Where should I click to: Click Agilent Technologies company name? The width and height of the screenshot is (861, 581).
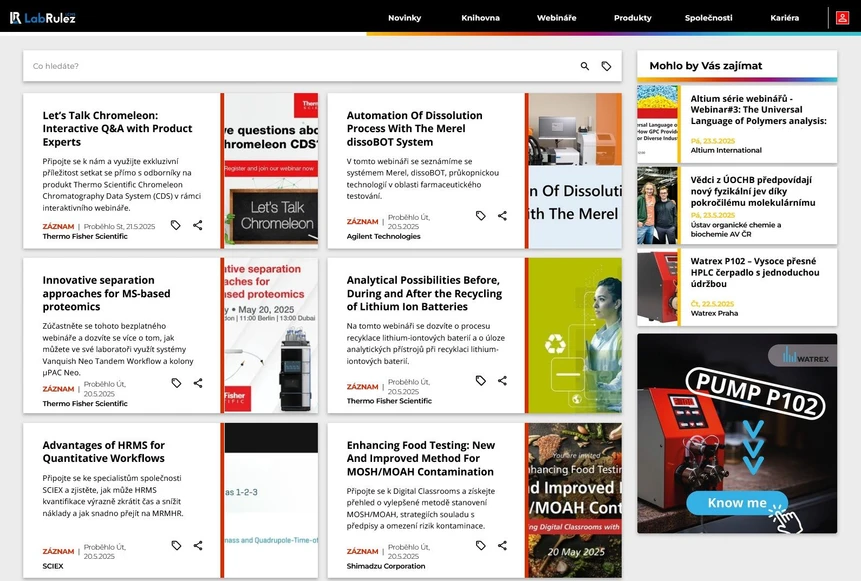tap(383, 236)
